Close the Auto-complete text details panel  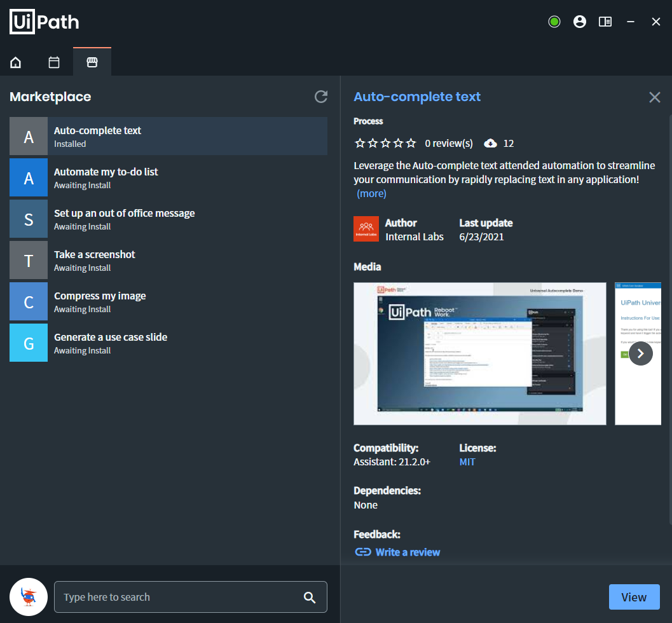(x=654, y=97)
